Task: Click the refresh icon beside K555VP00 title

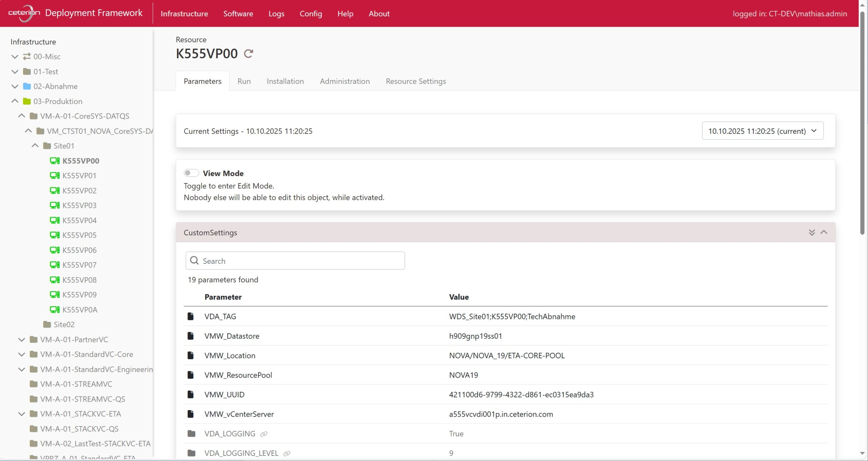Action: coord(249,54)
